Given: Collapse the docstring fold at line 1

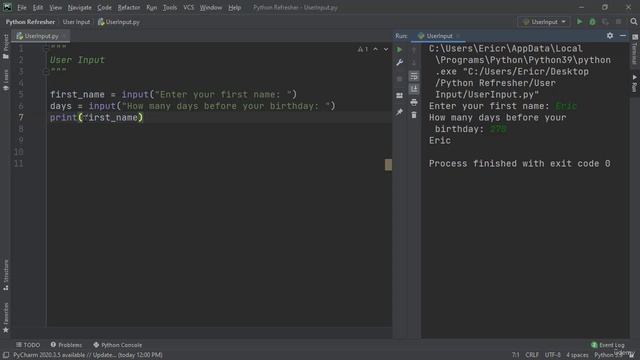Looking at the screenshot, I should [46, 48].
